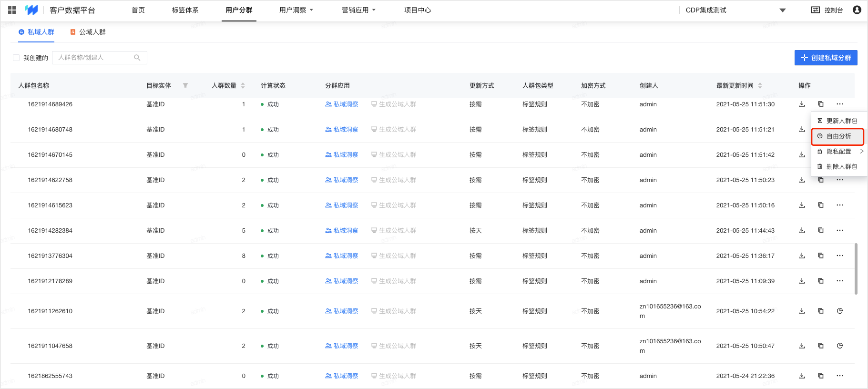Screen dimensions: 868x389
Task: Open 项目中心 in top navigation
Action: coord(418,10)
